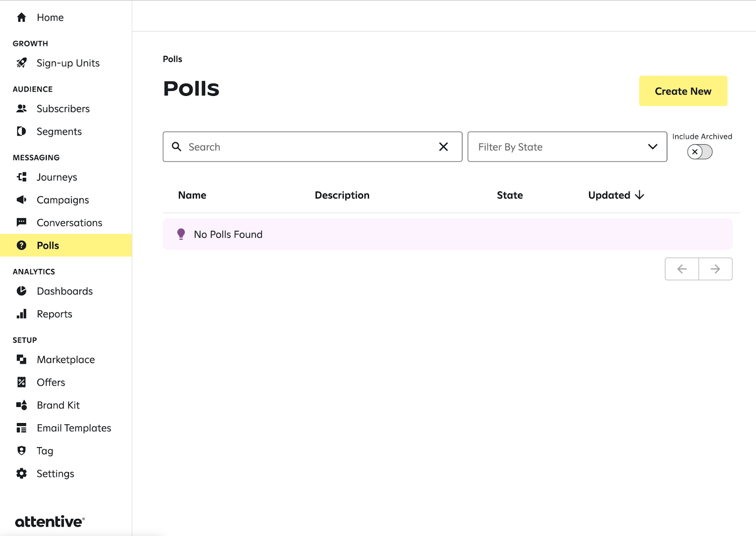Open the Filter By State dropdown

coord(567,147)
